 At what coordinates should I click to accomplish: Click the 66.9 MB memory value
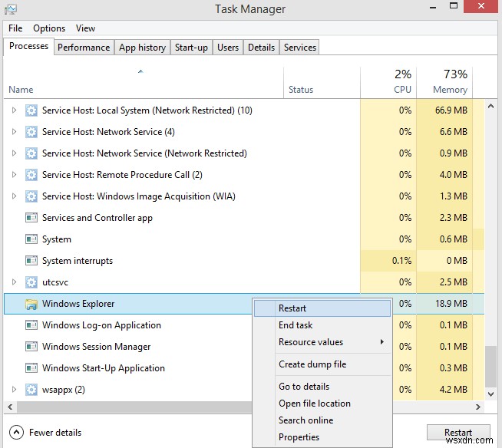[451, 110]
